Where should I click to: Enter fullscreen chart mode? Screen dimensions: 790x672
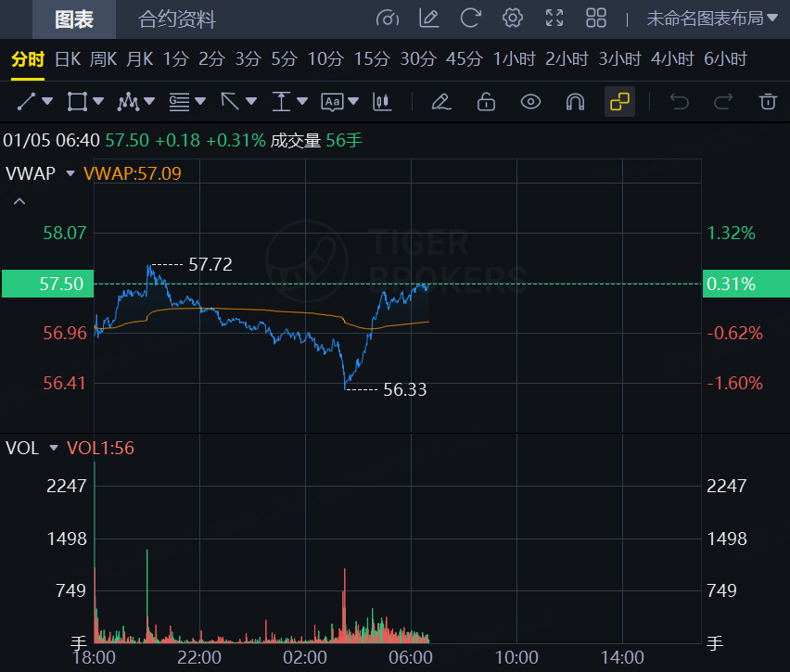[x=554, y=18]
